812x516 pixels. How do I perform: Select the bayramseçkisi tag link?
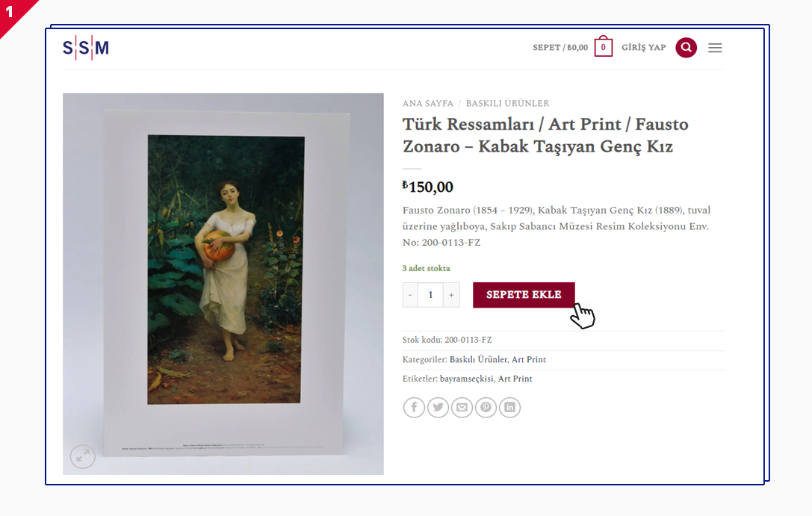pyautogui.click(x=466, y=379)
